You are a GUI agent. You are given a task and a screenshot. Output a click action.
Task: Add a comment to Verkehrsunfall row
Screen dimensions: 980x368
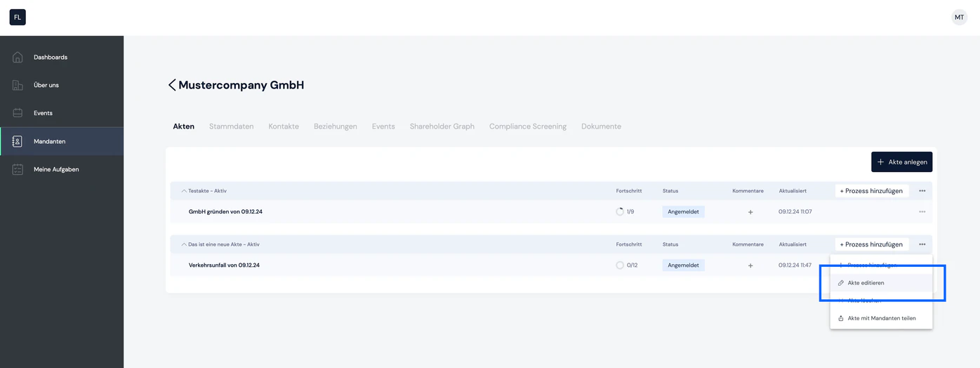click(750, 265)
